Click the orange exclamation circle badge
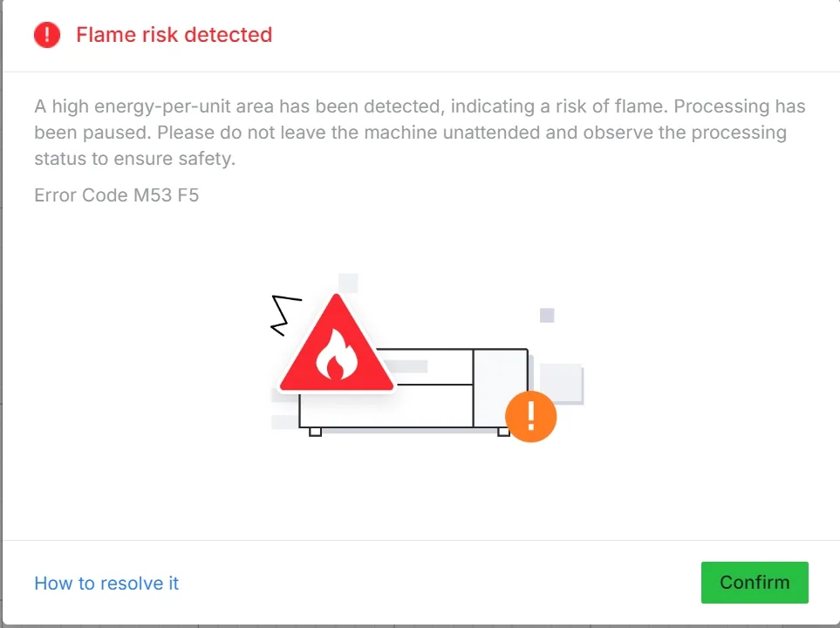The height and width of the screenshot is (628, 840). pos(531,416)
